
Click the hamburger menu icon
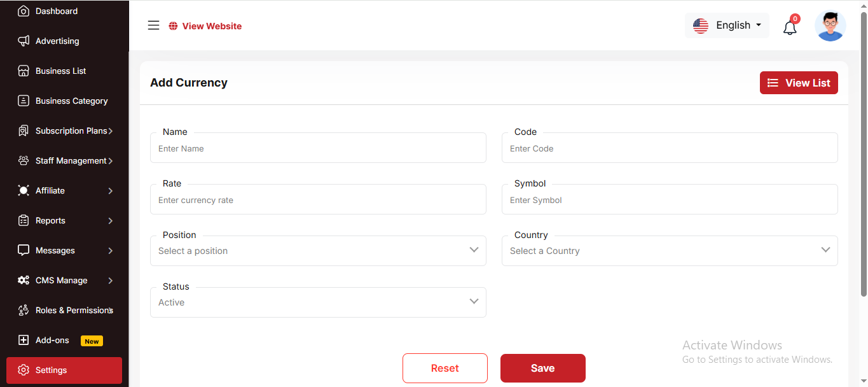153,25
